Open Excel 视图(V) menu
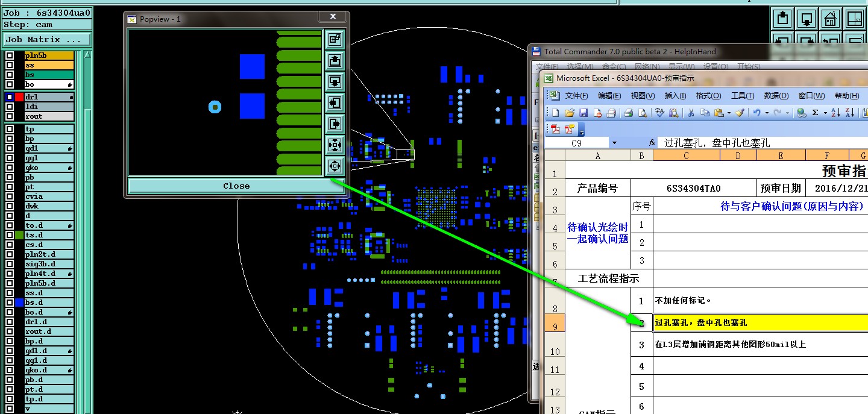This screenshot has width=868, height=414. click(642, 96)
